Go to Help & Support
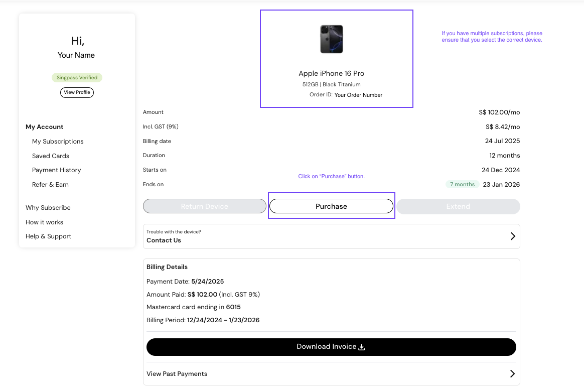 49,236
